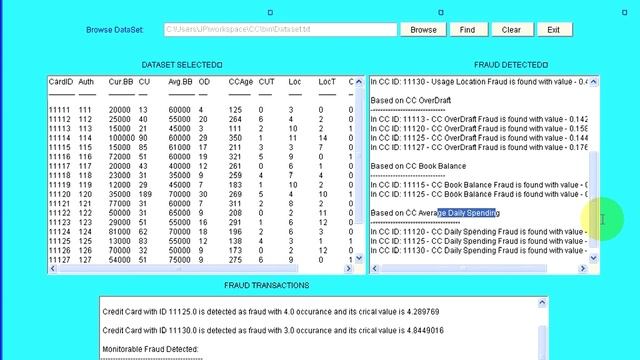Click Cur.BB value 100000
This screenshot has height=360, width=640.
click(122, 138)
